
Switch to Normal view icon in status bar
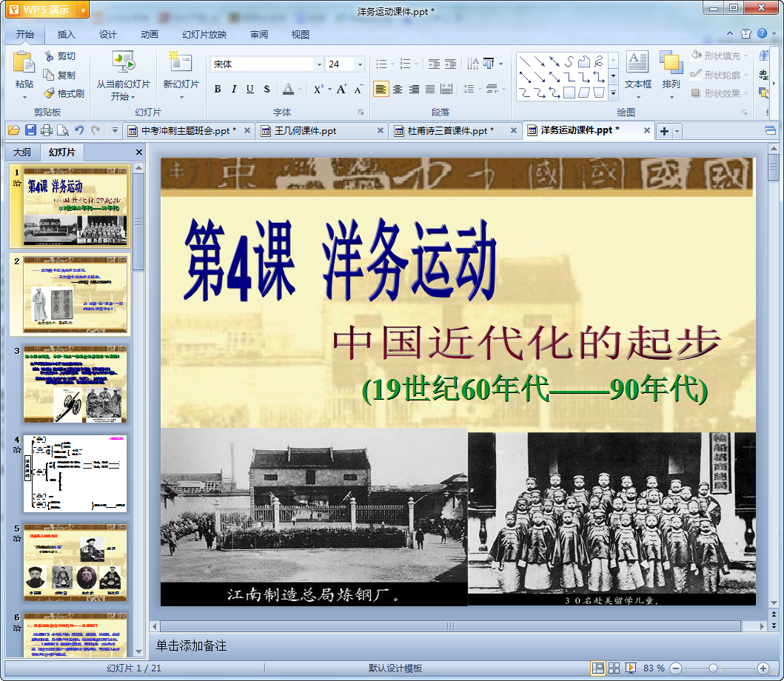[597, 668]
